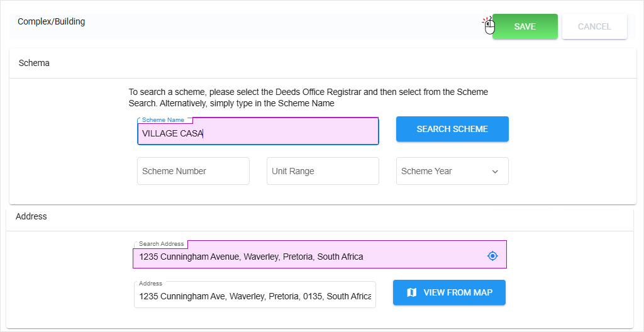Viewport: 644px width, 332px height.
Task: Click the Search Address floating label
Action: (161, 244)
